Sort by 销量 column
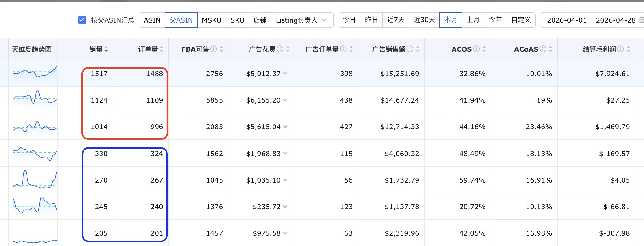Viewport: 644px width, 246px height. point(106,49)
